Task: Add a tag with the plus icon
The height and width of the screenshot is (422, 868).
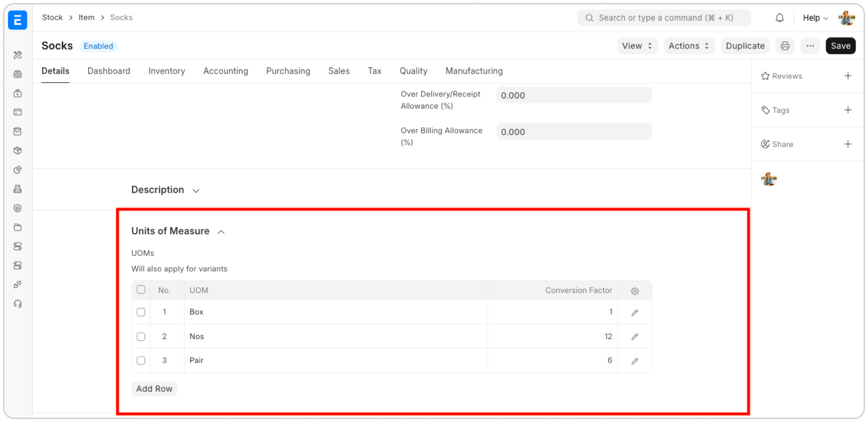Action: (x=848, y=110)
